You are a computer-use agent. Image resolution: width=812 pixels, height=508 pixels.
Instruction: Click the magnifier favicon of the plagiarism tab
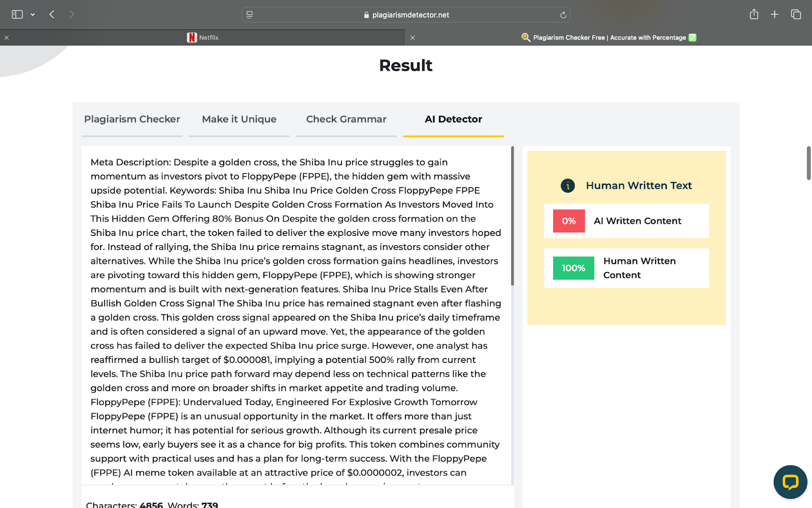pyautogui.click(x=526, y=38)
